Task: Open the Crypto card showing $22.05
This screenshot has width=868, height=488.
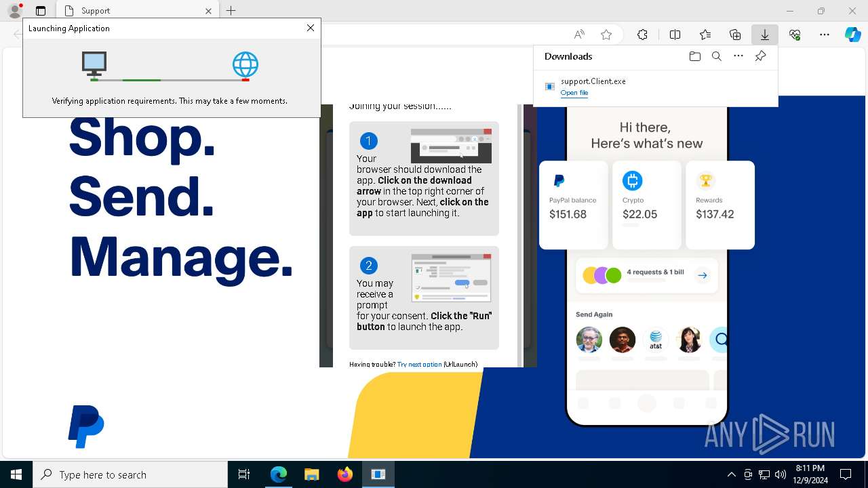Action: 646,205
